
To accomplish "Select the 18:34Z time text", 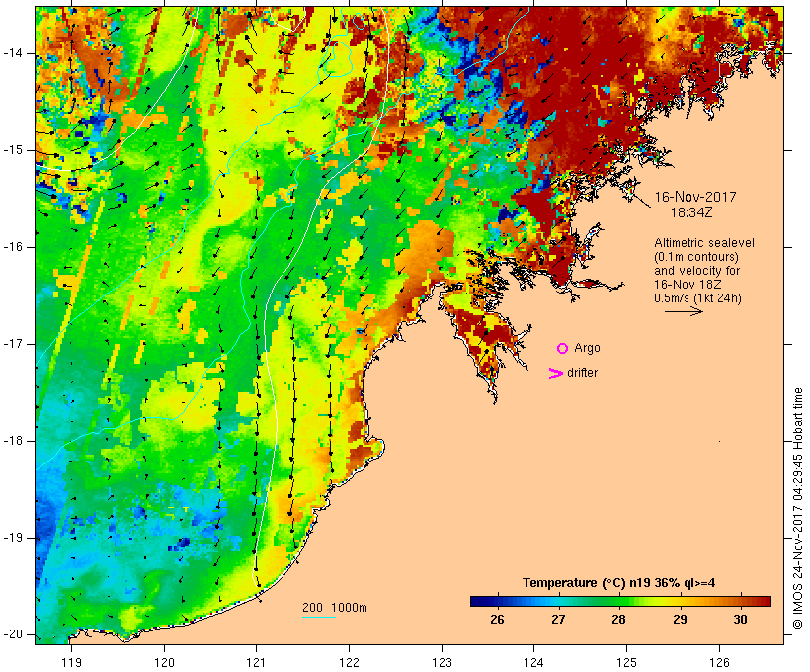I will [x=691, y=212].
